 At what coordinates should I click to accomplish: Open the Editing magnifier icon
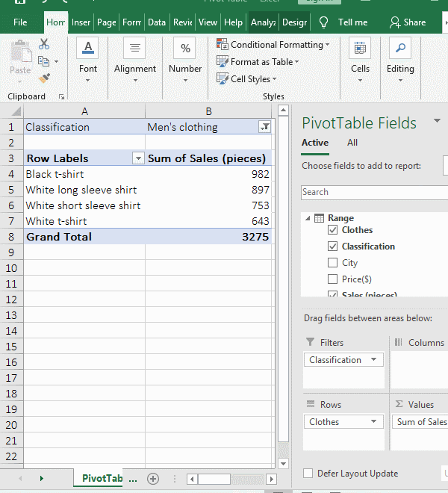[400, 48]
